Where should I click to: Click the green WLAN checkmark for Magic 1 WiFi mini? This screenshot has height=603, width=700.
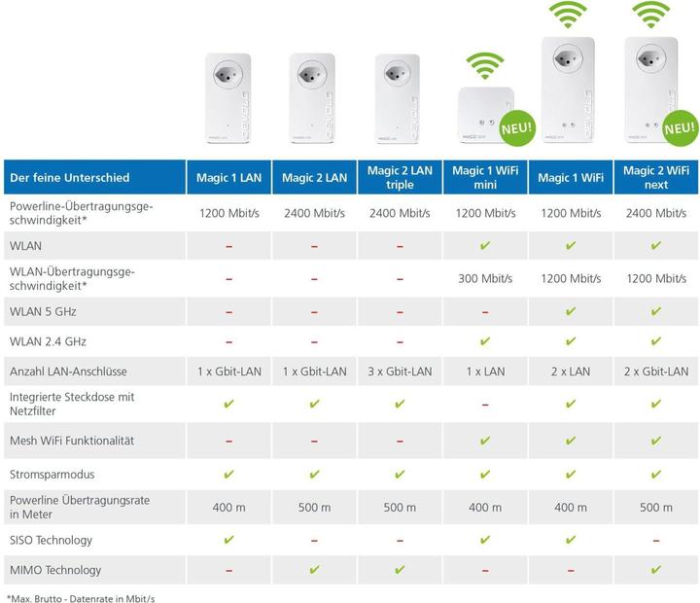pos(485,245)
